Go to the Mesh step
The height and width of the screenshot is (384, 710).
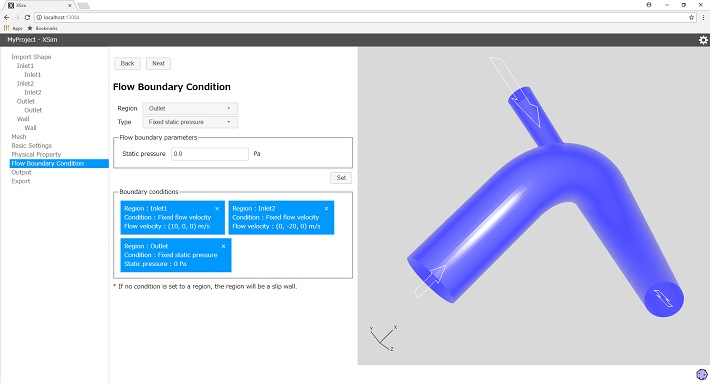[19, 137]
